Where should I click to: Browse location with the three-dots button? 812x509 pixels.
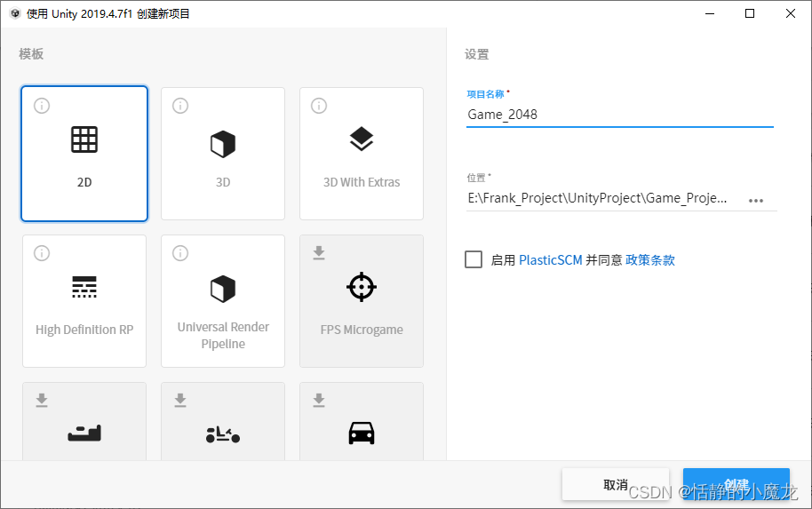coord(756,201)
